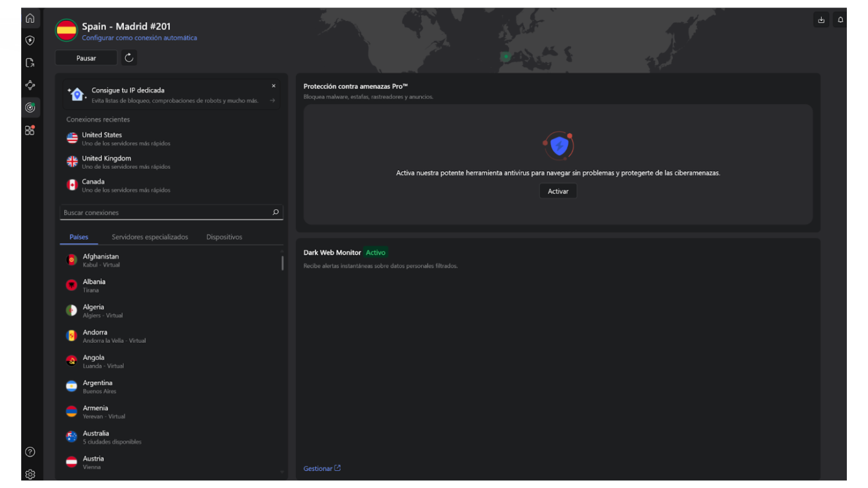Expand the Consigue tu IP dedicada banner arrow
Screen dimensions: 868x488
pos(273,100)
